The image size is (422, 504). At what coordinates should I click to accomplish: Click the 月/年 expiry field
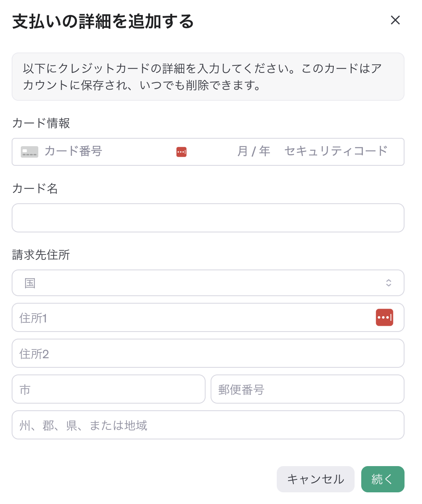253,152
